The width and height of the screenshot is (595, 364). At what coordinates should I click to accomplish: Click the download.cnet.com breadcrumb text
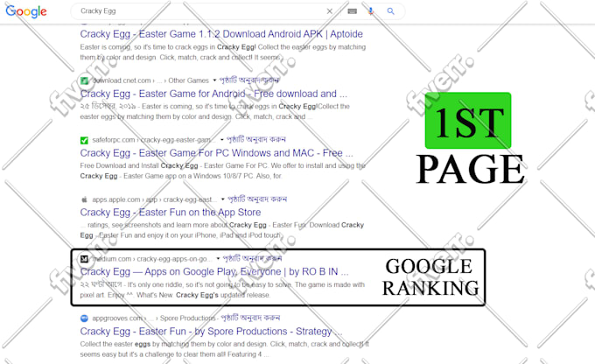[150, 80]
